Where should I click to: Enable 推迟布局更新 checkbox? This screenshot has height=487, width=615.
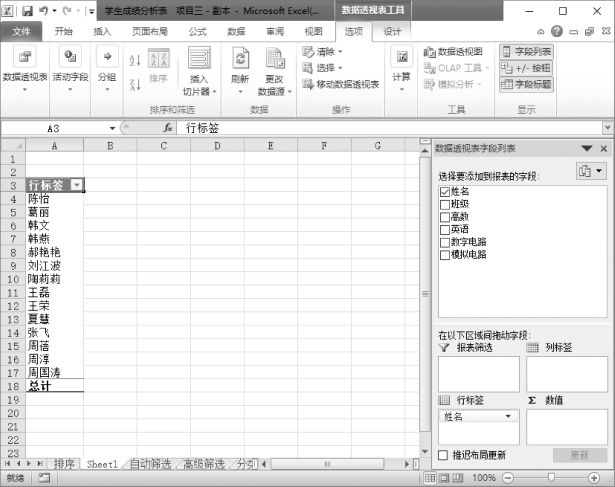[443, 455]
